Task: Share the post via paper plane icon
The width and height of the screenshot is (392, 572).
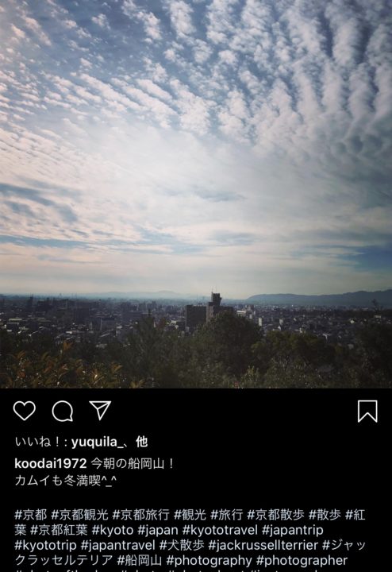Action: (100, 411)
